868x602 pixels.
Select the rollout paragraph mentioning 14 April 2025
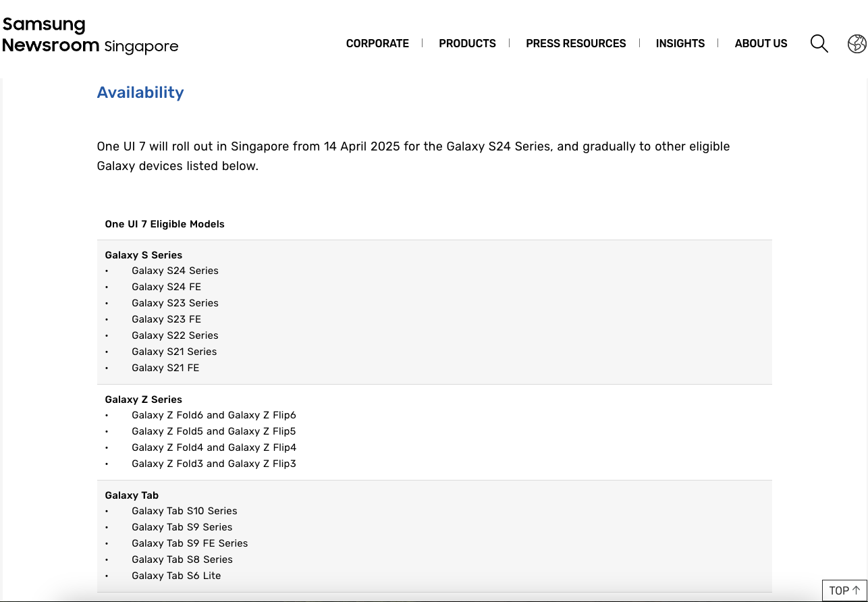point(414,156)
